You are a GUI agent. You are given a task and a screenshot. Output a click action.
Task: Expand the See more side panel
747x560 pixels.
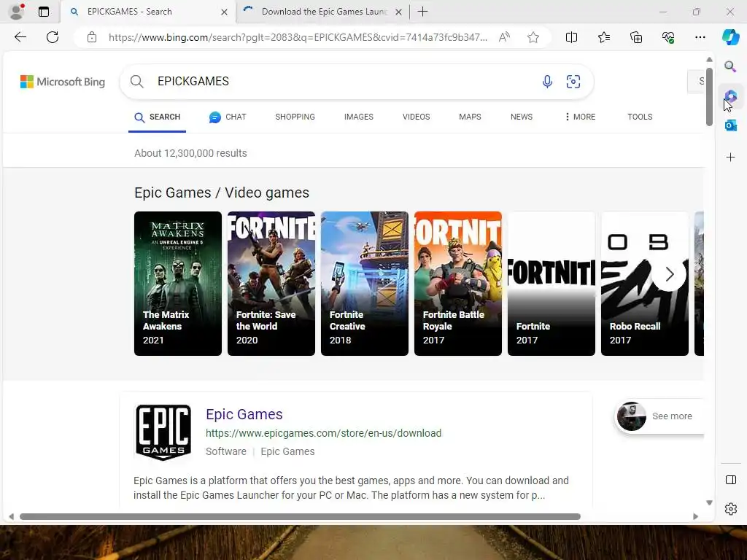tap(659, 416)
